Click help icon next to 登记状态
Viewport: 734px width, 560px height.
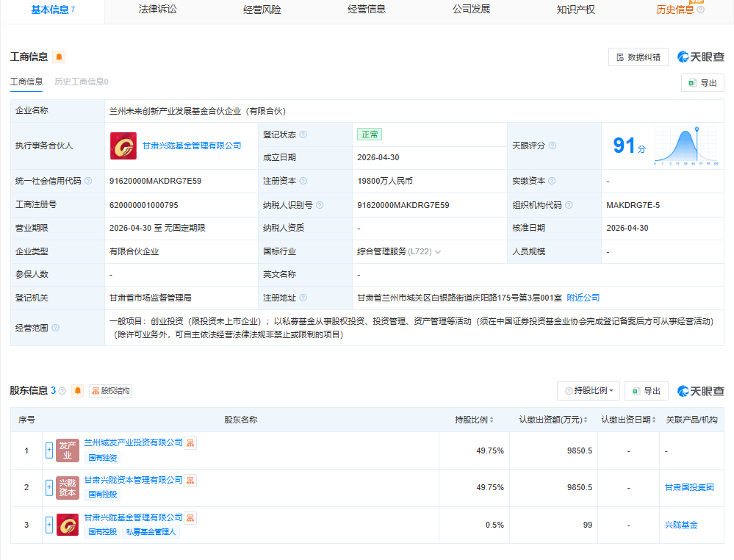(303, 134)
